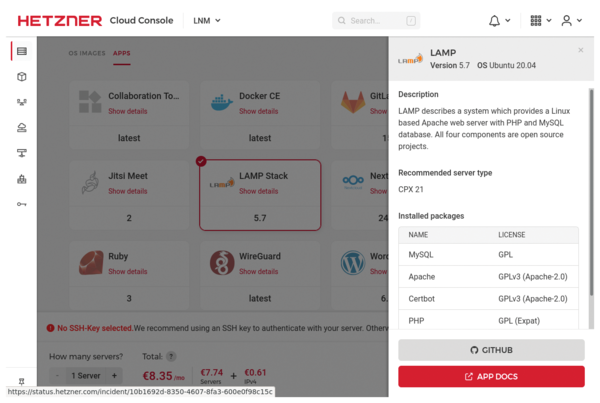The width and height of the screenshot is (600, 403).
Task: Show details for Docker CE
Action: 259,111
